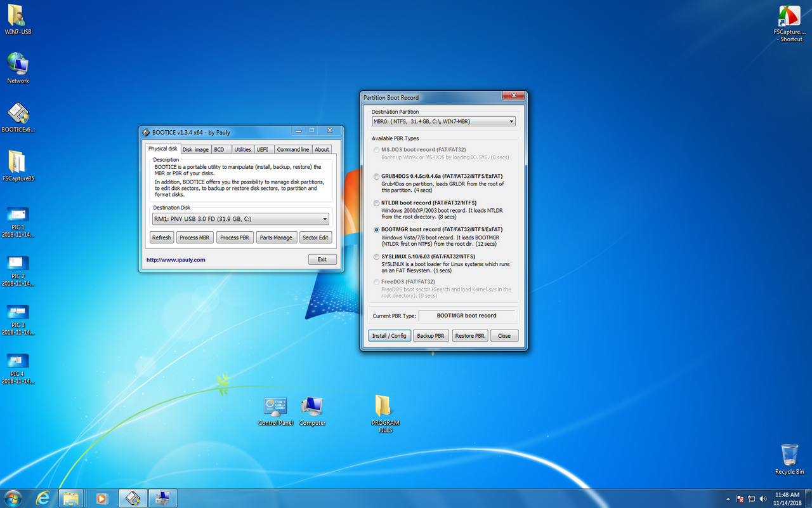Select FreeDOS (FAT/FAT32) radio option
The height and width of the screenshot is (508, 812).
(376, 281)
